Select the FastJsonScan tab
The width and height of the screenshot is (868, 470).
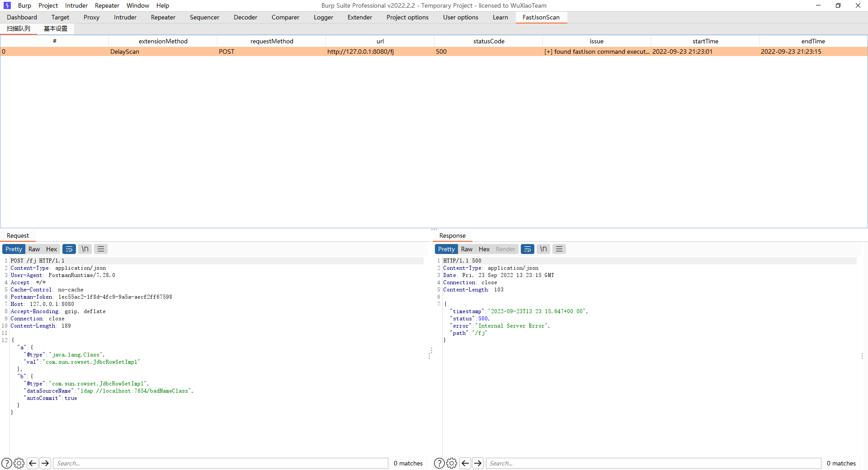coord(541,17)
